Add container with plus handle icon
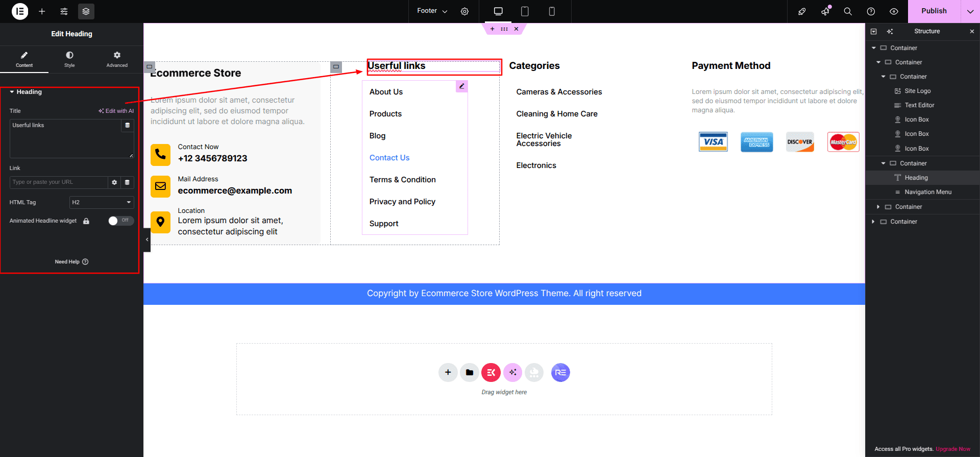This screenshot has width=980, height=457. (x=492, y=29)
